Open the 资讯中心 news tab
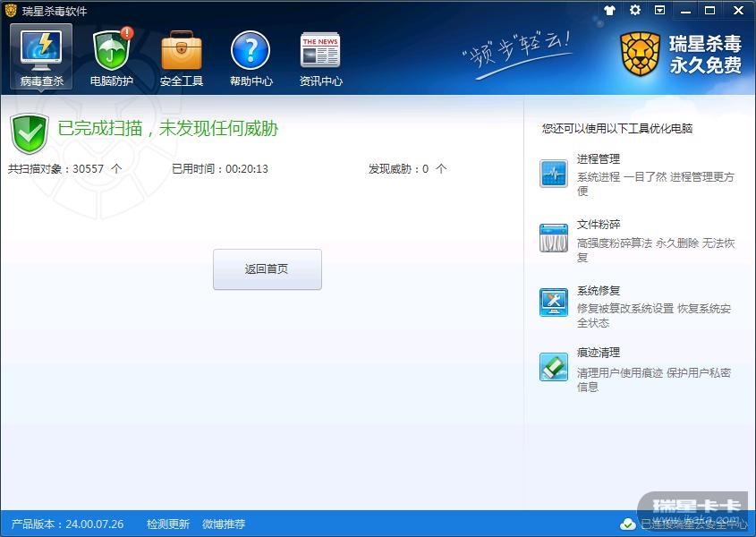The height and width of the screenshot is (537, 756). 320,57
